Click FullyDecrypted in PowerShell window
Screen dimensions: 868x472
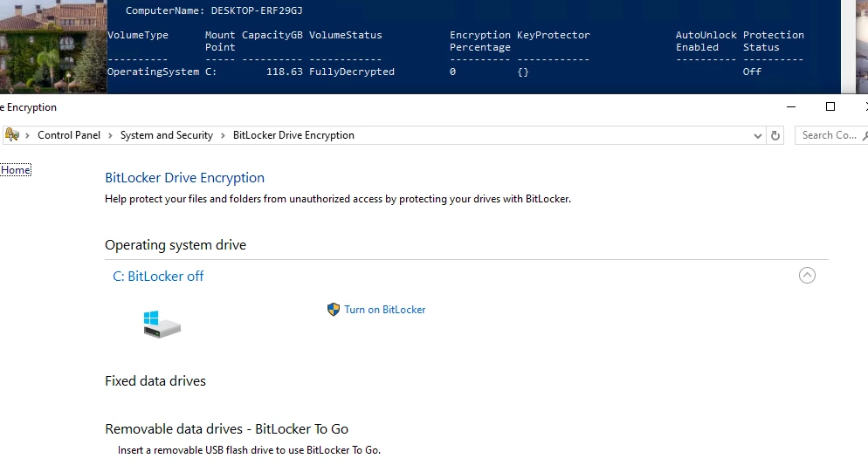tap(352, 72)
